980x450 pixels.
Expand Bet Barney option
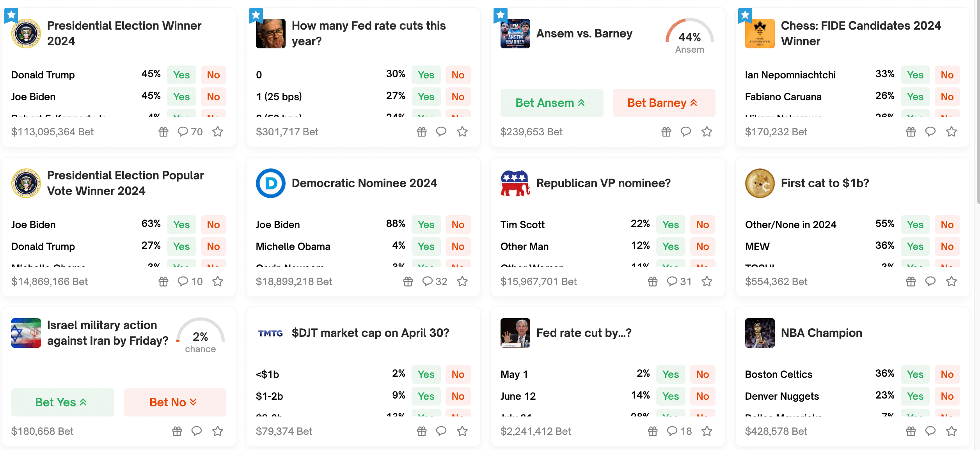(664, 103)
